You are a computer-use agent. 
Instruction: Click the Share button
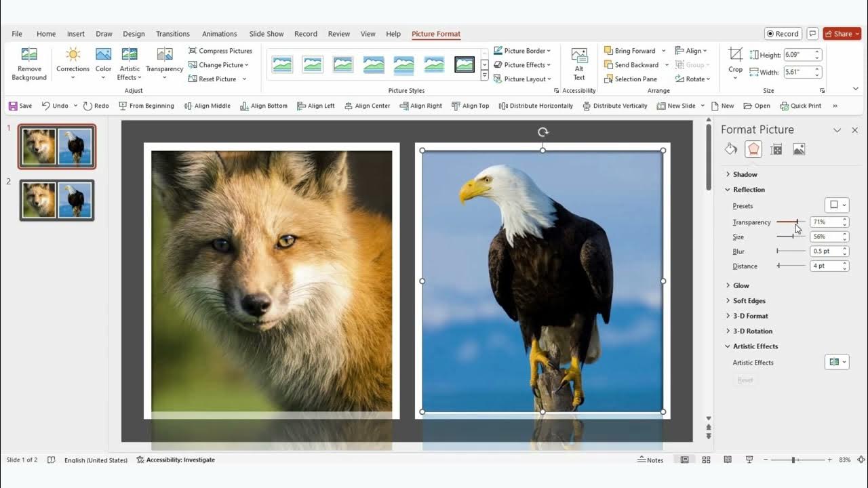tap(842, 34)
